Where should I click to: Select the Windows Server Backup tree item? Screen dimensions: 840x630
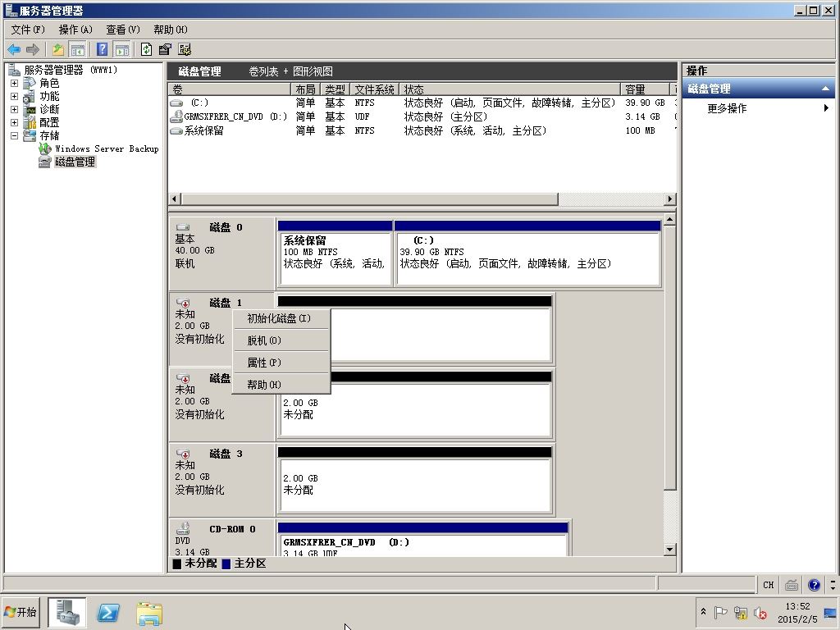107,148
